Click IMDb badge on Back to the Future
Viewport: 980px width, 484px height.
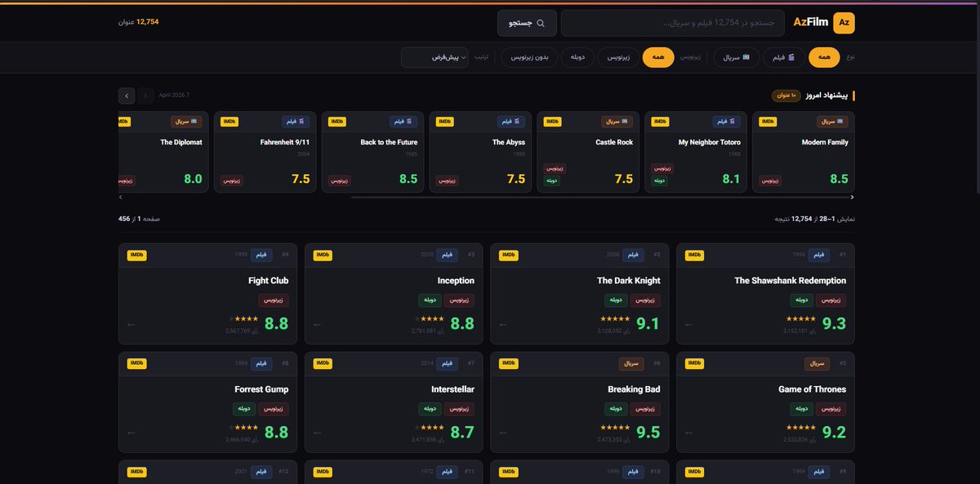tap(337, 122)
